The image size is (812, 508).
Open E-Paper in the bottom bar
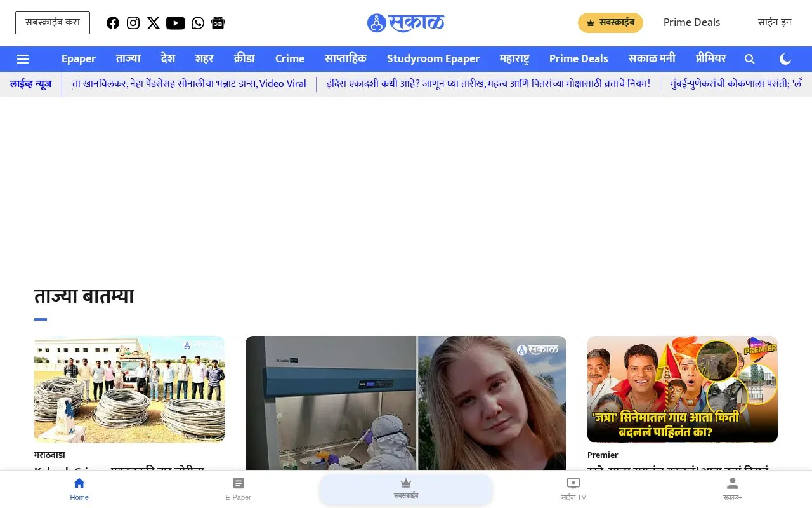point(239,489)
